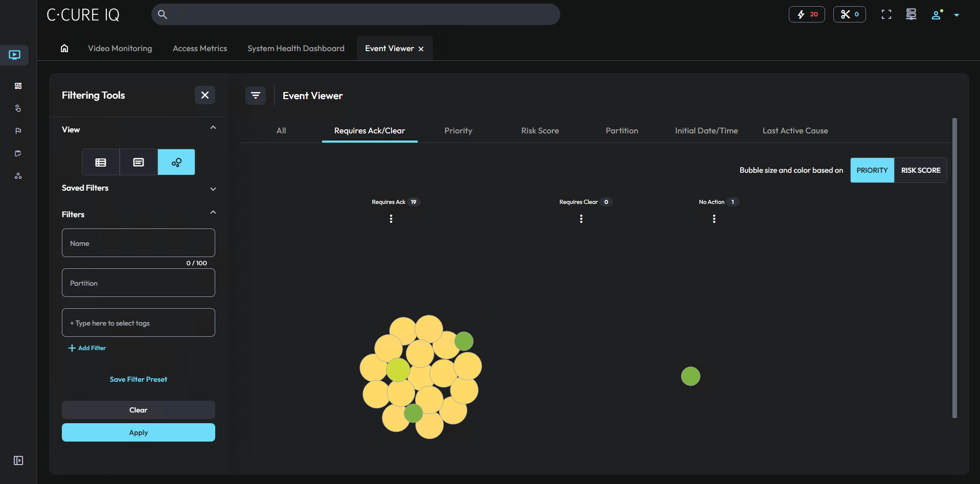Enable PRIORITY bubble sizing
Image resolution: width=980 pixels, height=484 pixels.
pos(872,170)
